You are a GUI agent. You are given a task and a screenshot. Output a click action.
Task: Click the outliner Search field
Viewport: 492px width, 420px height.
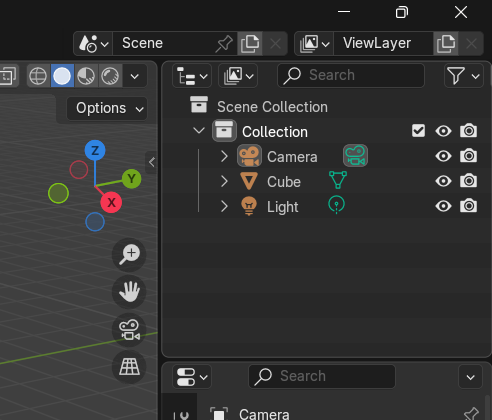coord(351,75)
